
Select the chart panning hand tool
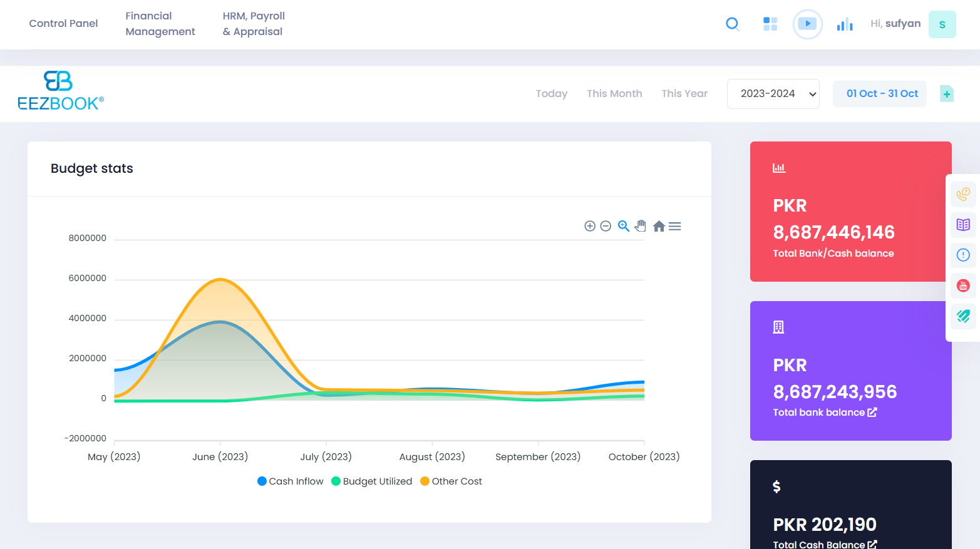click(640, 225)
